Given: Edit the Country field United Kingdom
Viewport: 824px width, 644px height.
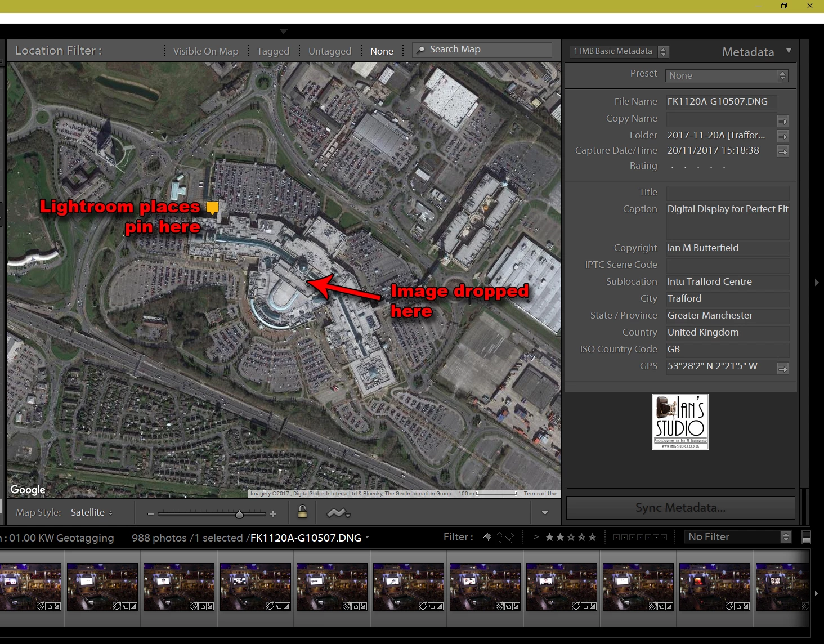Looking at the screenshot, I should point(727,333).
